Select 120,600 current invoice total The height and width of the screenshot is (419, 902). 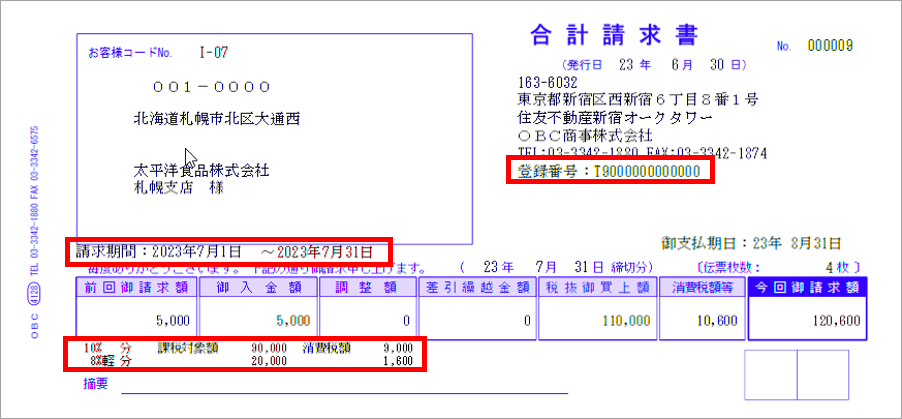point(837,321)
